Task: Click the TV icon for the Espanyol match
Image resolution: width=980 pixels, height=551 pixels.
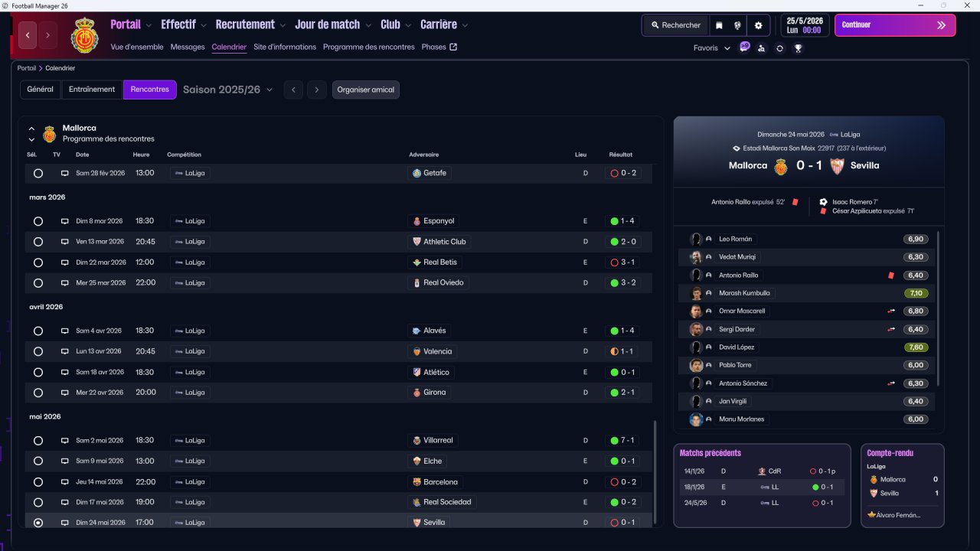Action: [65, 221]
